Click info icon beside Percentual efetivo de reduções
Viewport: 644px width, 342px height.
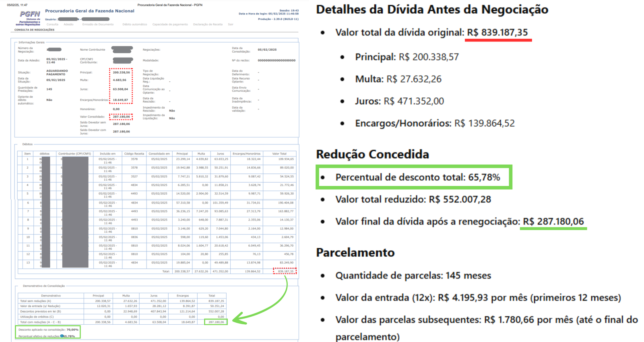click(x=62, y=336)
